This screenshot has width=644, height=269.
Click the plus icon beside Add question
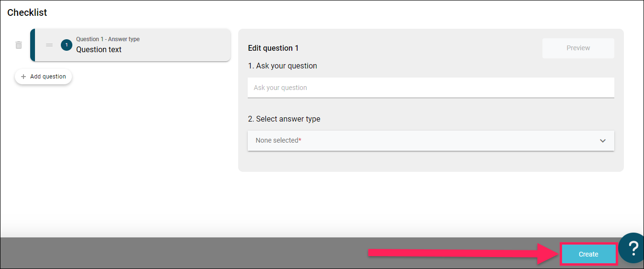pos(23,77)
